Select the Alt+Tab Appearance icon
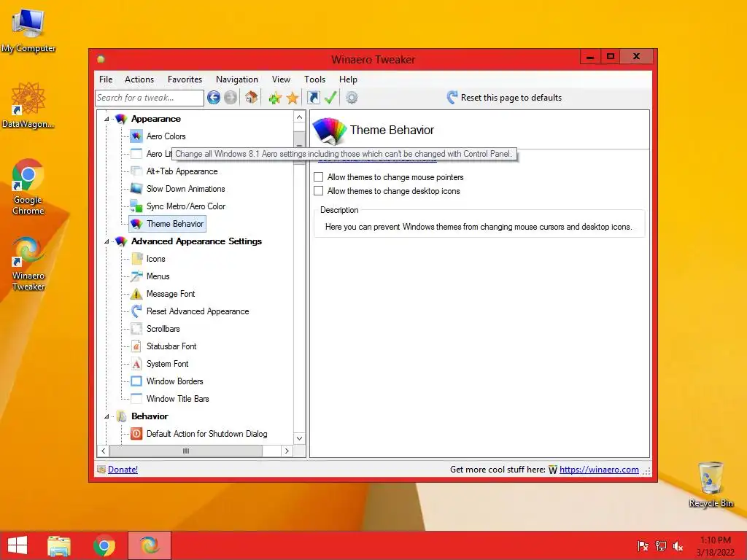 (x=136, y=171)
